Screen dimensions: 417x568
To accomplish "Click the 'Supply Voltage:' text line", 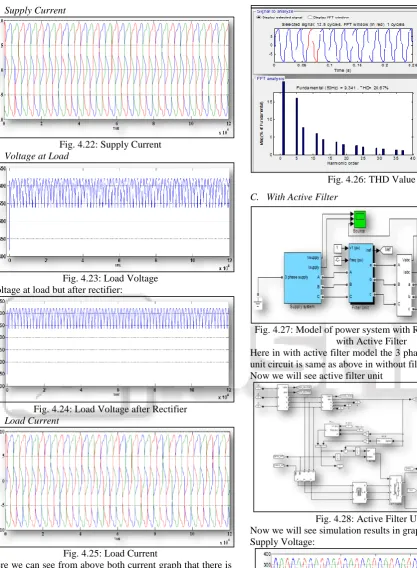I will (x=282, y=542).
